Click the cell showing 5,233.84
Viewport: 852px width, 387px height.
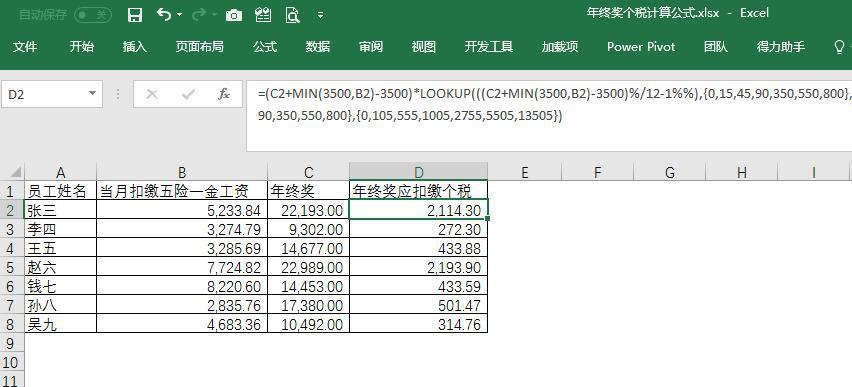coord(182,210)
